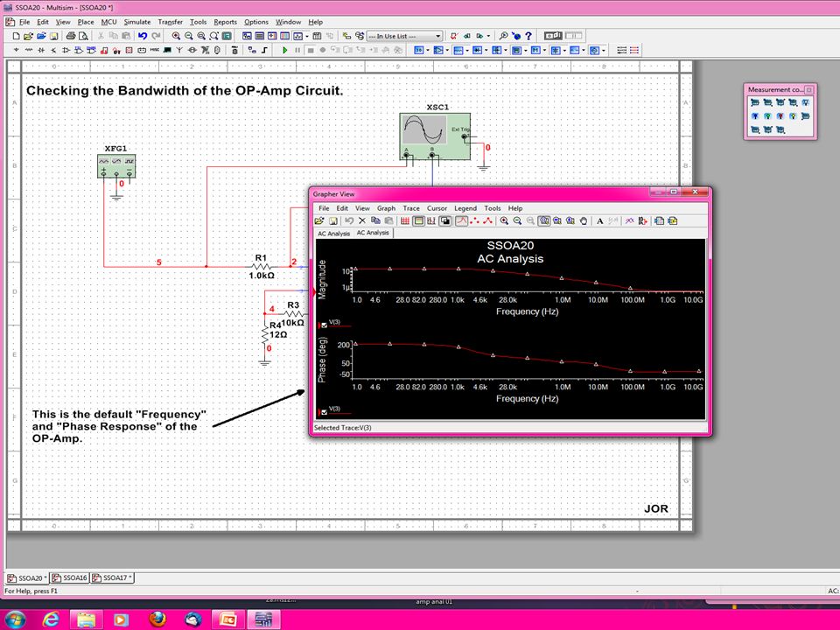Place a bus with the bus icon
This screenshot has height=630, width=840.
point(264,50)
